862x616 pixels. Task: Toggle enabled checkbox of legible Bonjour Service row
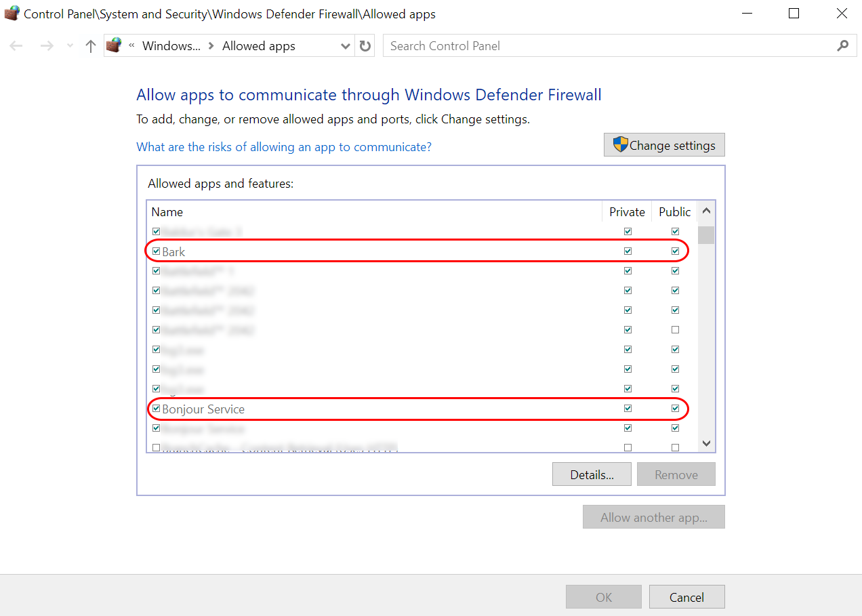coord(157,409)
